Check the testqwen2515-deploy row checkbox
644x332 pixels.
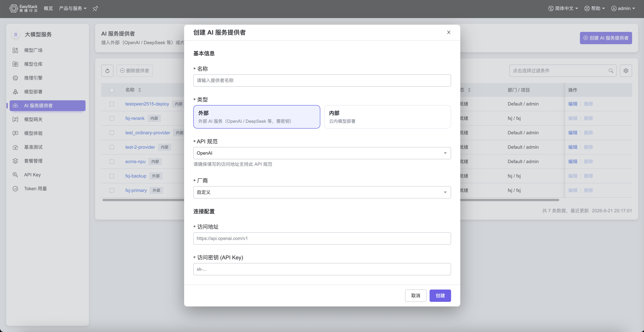click(112, 104)
